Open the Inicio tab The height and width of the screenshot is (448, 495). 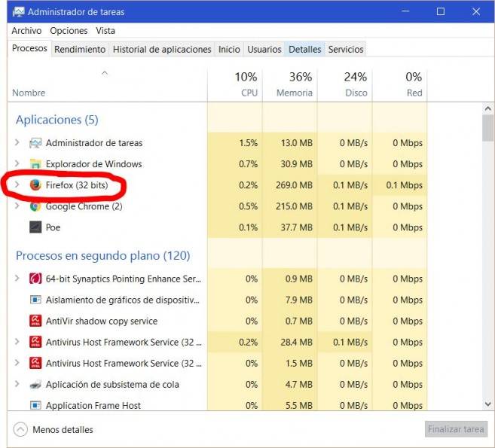coord(229,49)
